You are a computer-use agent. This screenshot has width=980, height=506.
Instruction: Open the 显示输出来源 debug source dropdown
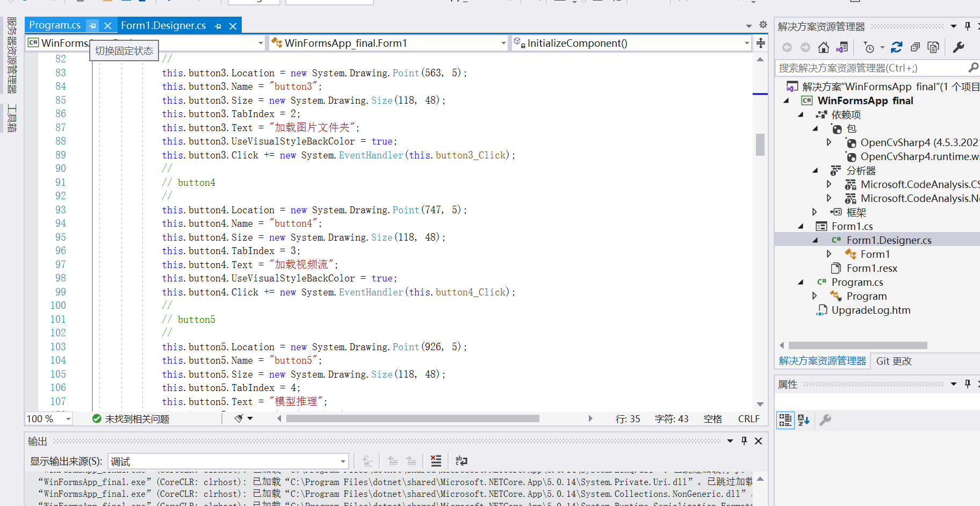(342, 460)
